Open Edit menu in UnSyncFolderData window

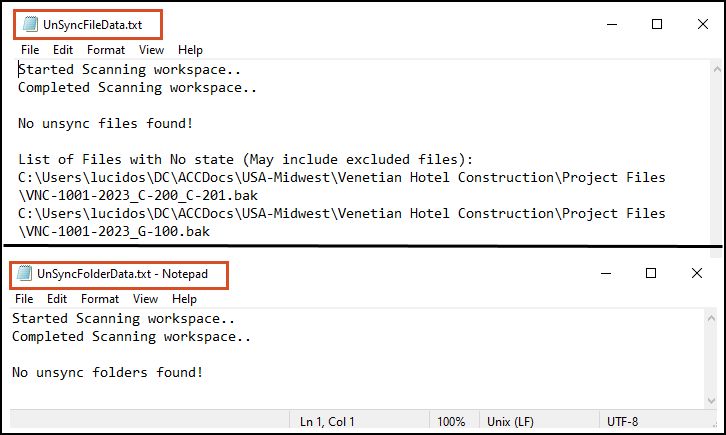[x=56, y=299]
